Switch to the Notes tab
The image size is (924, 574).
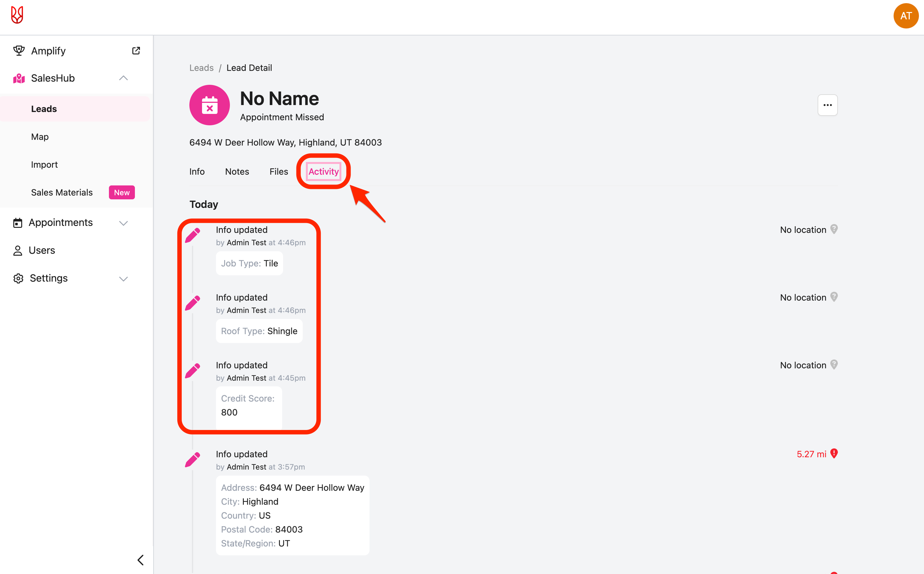(237, 172)
